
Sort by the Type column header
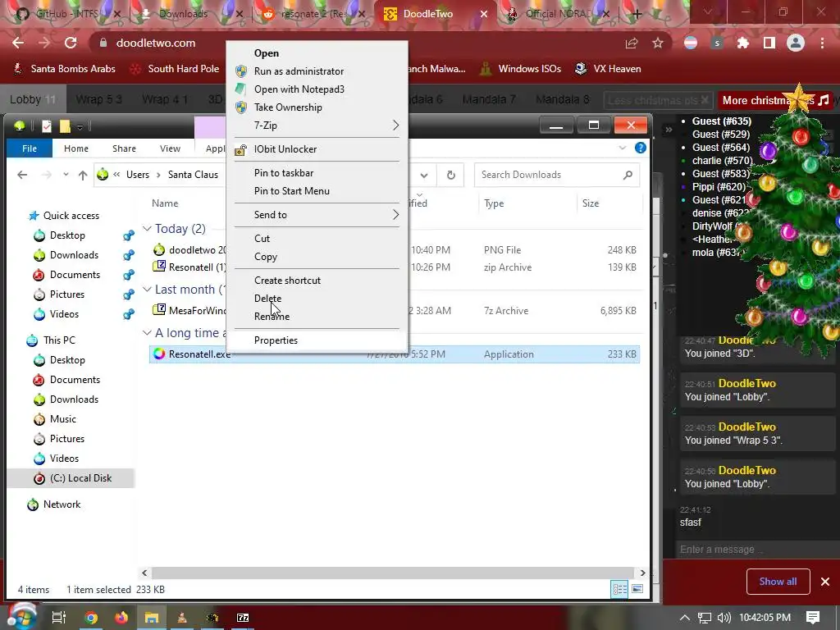coord(494,203)
